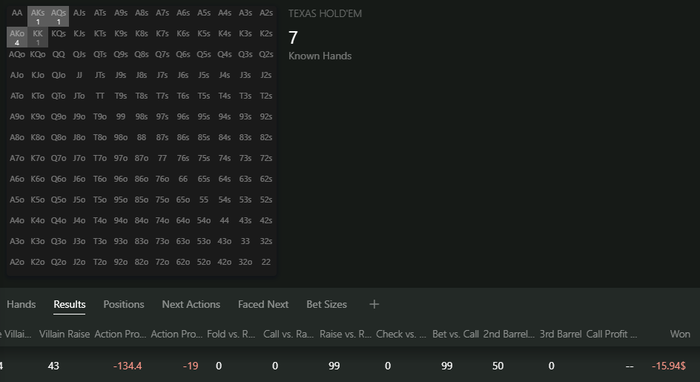
Task: Open the Next Actions tab
Action: click(191, 304)
